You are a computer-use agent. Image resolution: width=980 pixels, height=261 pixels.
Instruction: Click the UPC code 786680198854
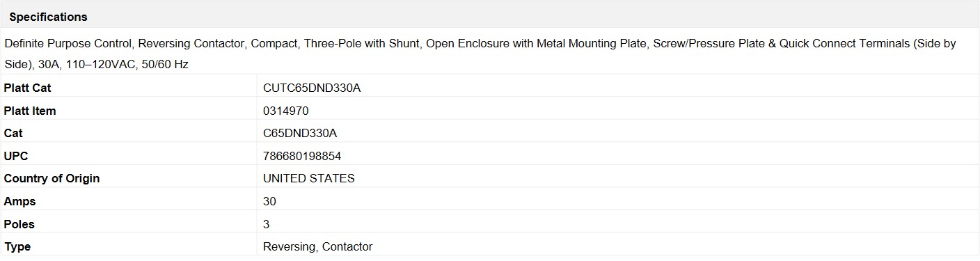302,156
